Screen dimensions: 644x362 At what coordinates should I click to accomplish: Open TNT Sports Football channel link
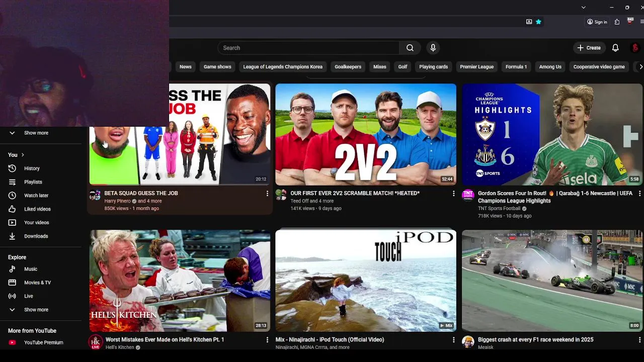pyautogui.click(x=499, y=209)
